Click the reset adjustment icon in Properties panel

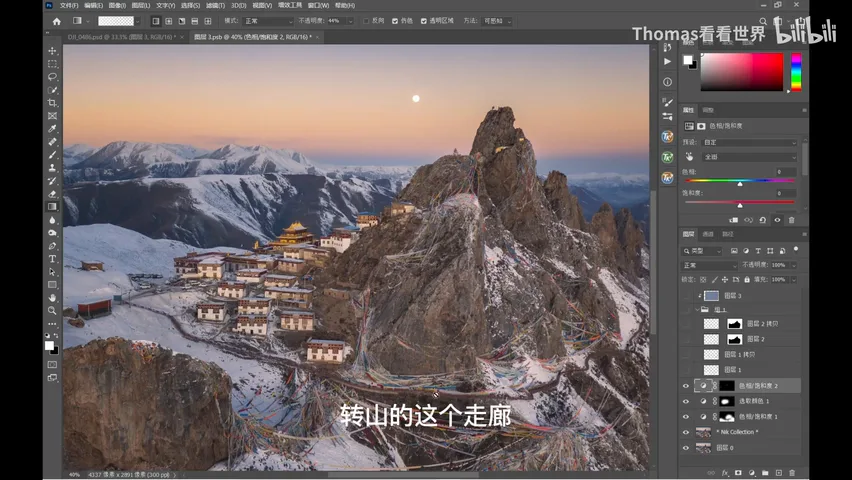coord(762,220)
